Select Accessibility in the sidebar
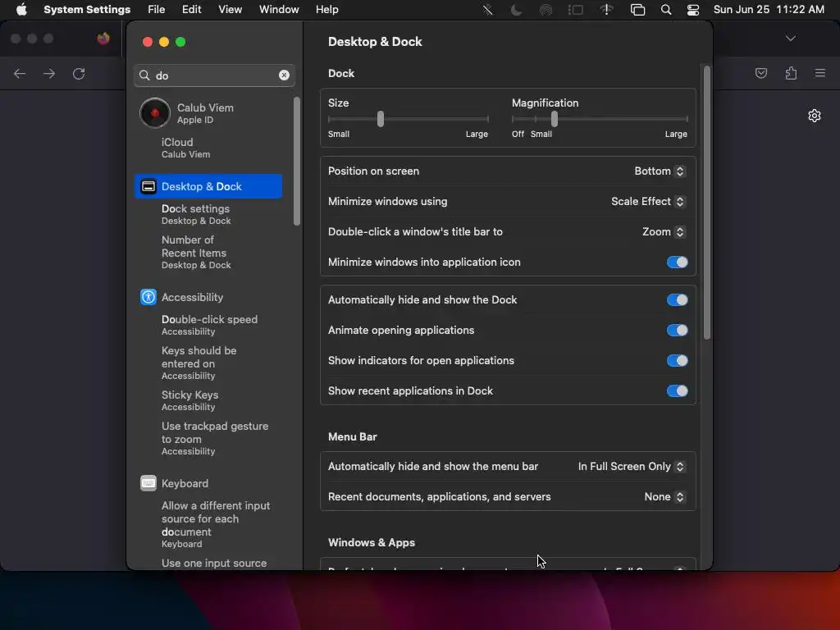 [x=208, y=297]
